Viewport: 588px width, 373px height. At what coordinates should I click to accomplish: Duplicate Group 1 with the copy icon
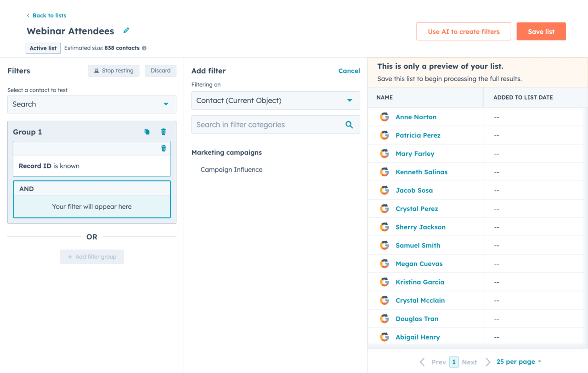tap(147, 132)
